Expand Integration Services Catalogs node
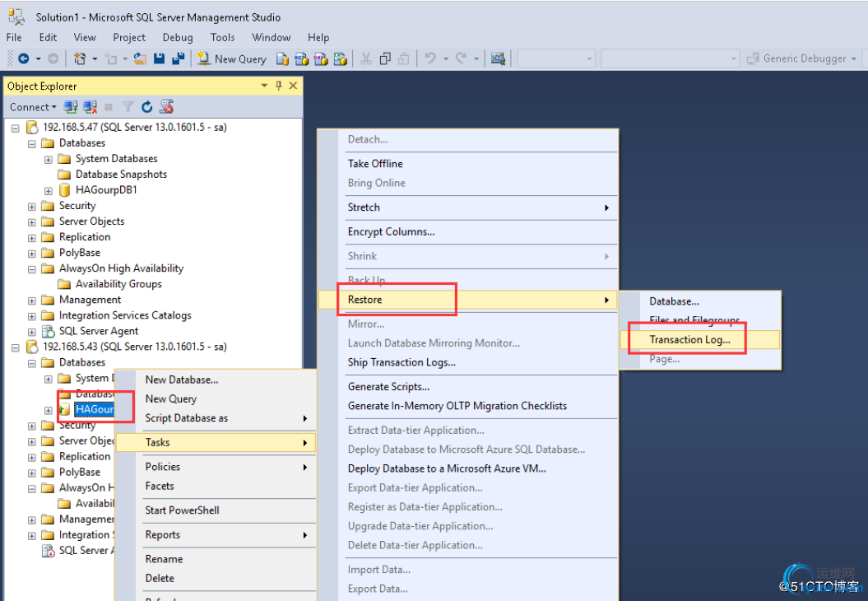The height and width of the screenshot is (601, 868). (x=31, y=316)
